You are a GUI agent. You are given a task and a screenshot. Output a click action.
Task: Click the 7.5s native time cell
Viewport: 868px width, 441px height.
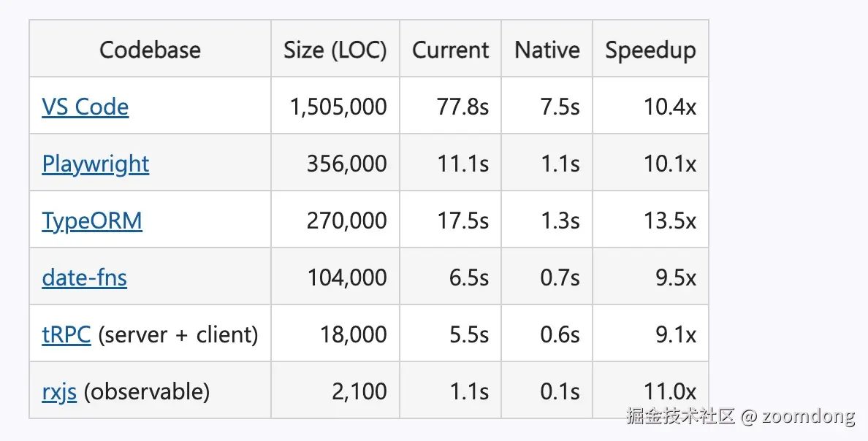click(x=560, y=107)
